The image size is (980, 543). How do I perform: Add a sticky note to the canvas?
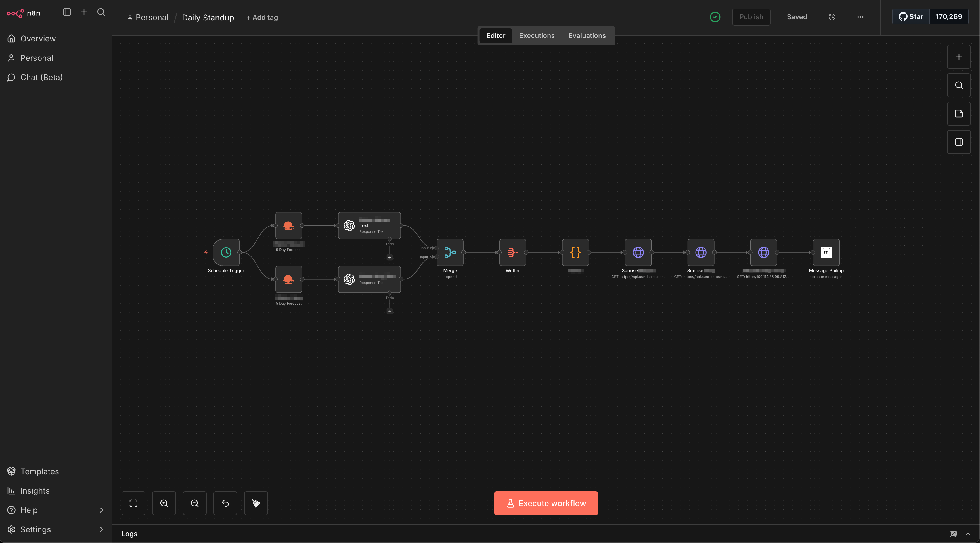point(959,113)
